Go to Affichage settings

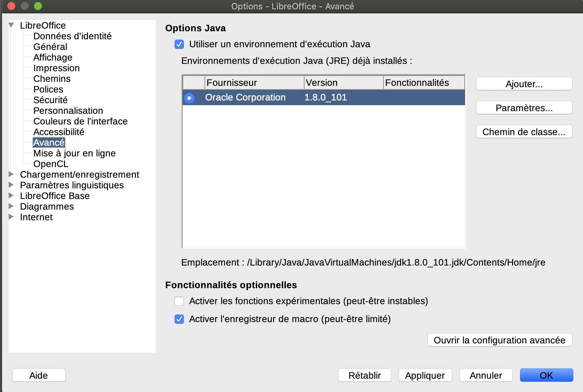point(53,57)
